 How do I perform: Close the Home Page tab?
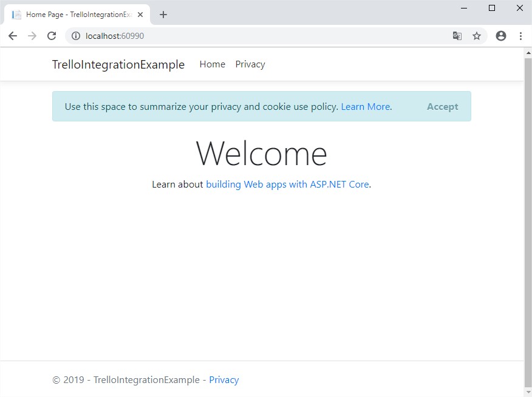coord(140,15)
